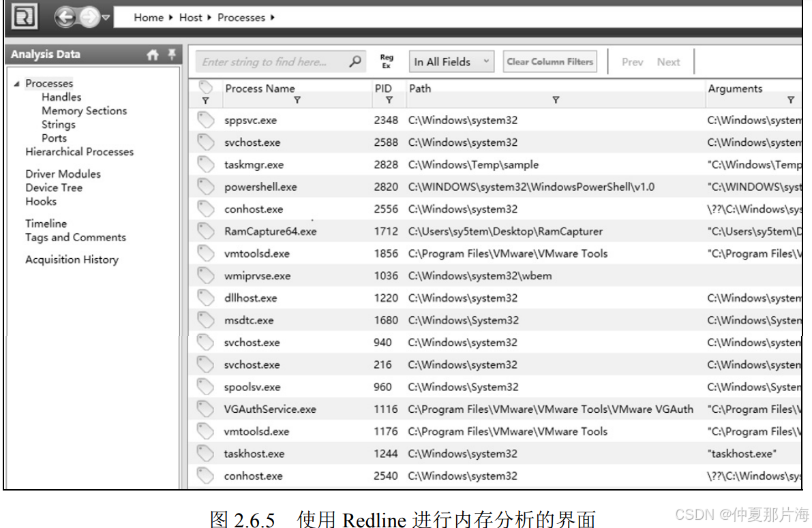812x528 pixels.
Task: Go forward with the right arrow button
Action: point(89,17)
